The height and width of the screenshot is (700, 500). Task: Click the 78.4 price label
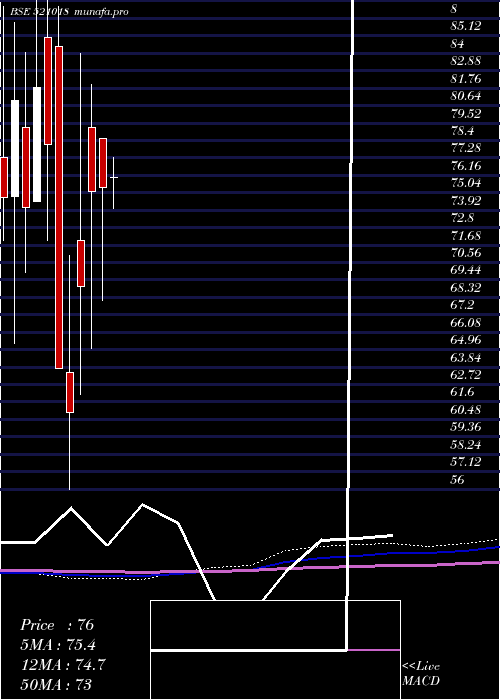tap(462, 131)
